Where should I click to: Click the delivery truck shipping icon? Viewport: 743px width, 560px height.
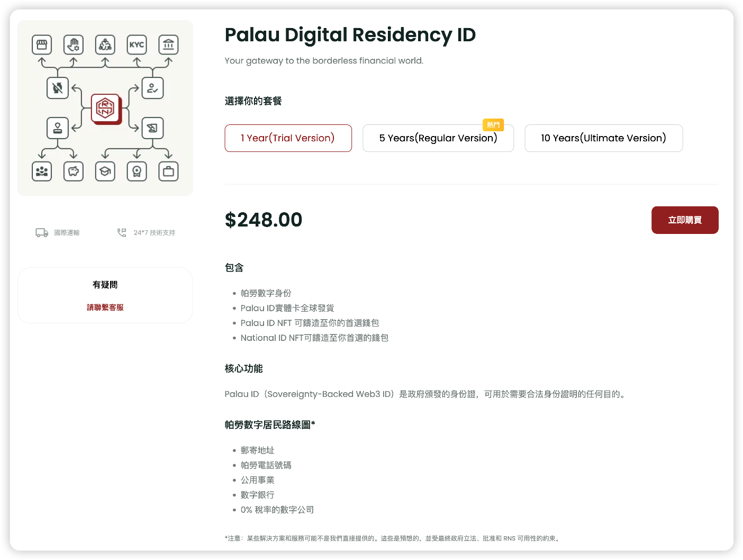pyautogui.click(x=42, y=233)
